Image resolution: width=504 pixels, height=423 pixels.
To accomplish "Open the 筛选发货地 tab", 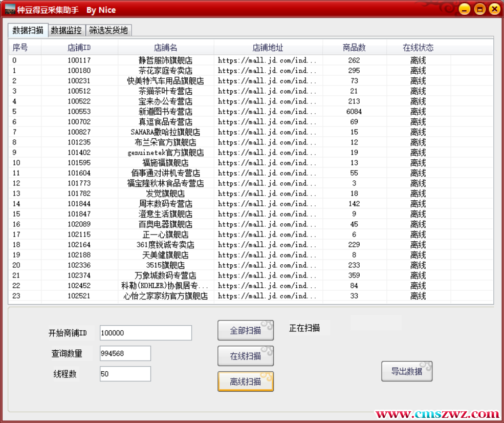I will (108, 30).
